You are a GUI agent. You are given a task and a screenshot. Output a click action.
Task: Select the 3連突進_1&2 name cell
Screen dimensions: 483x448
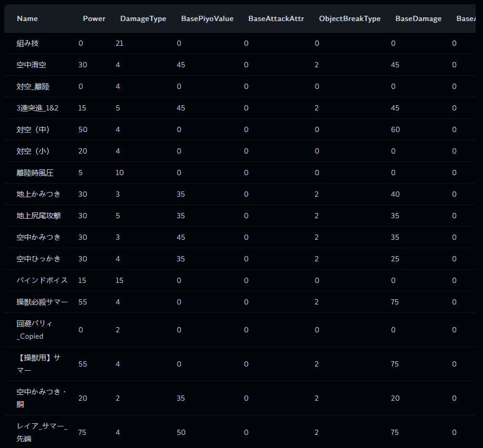(37, 108)
